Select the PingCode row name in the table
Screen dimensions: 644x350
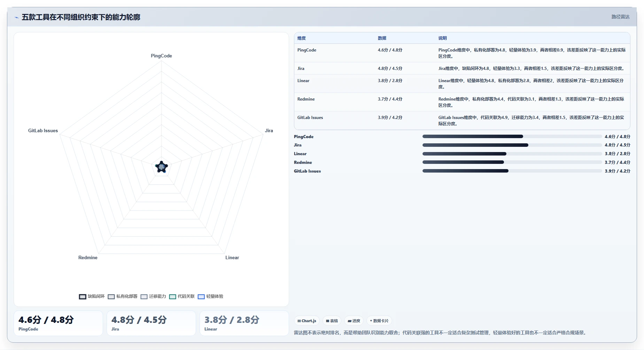click(x=307, y=50)
